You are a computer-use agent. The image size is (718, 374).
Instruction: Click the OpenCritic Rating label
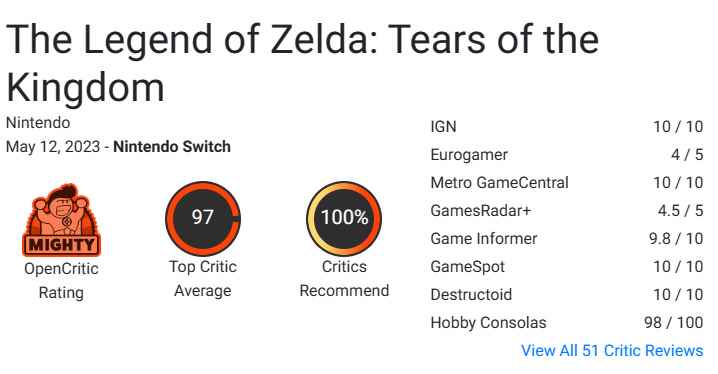click(x=61, y=281)
